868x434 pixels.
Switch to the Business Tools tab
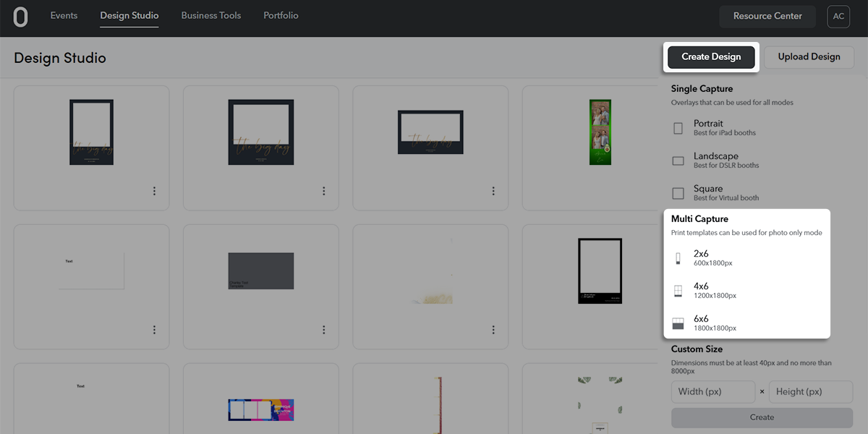click(211, 15)
